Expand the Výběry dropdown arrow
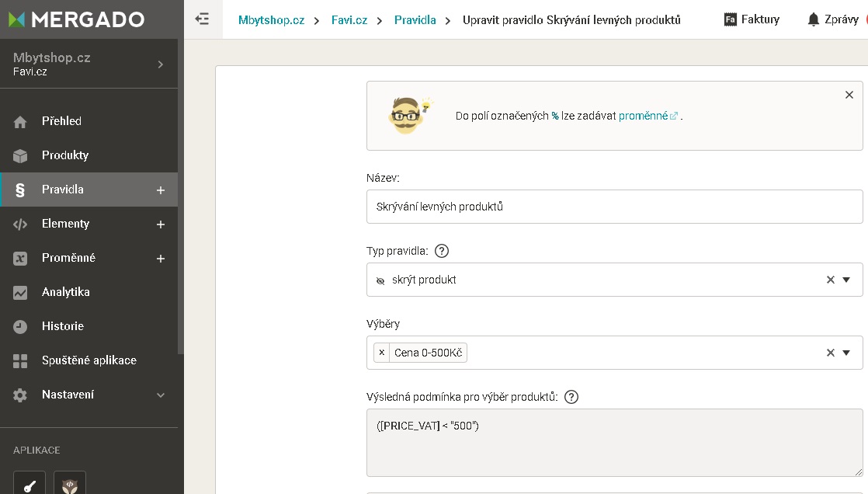Viewport: 868px width, 494px height. 845,353
